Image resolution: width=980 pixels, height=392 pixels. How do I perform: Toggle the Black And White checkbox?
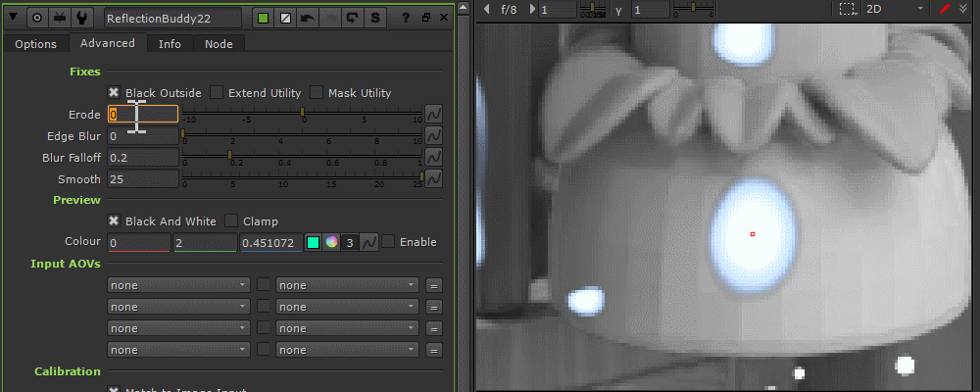click(x=114, y=220)
